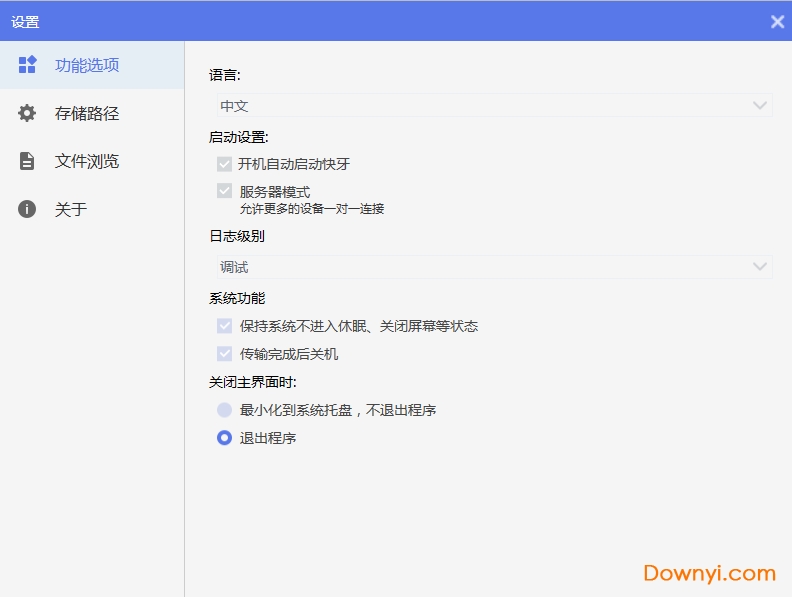
Task: Uncheck 保持系统不进入休眠 checkbox
Action: [x=225, y=326]
